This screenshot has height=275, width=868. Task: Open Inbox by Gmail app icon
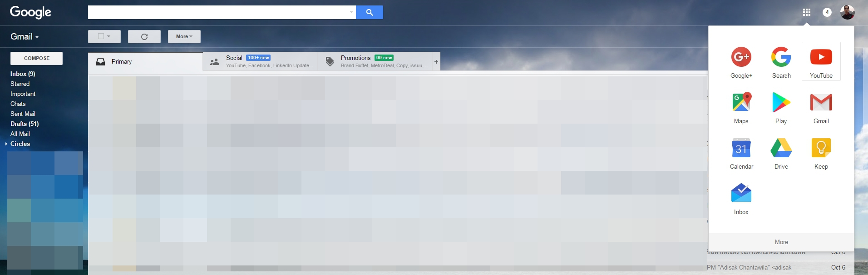tap(741, 198)
